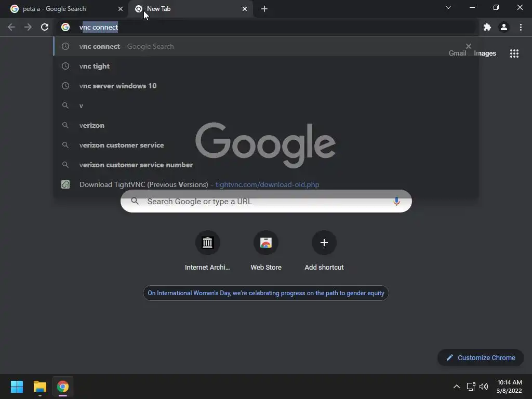Choose the single letter 'v' suggestion
Viewport: 532px width, 399px height.
266,105
